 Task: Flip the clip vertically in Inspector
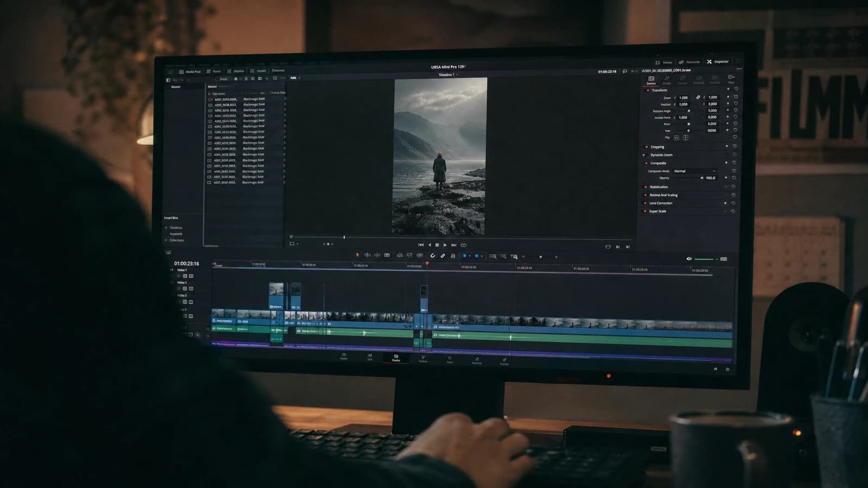[x=686, y=138]
